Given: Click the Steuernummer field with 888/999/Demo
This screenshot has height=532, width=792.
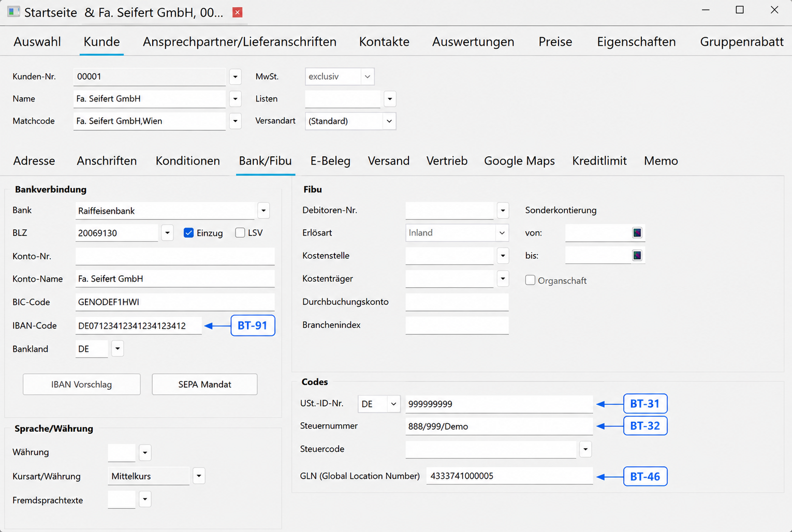Looking at the screenshot, I should click(x=499, y=426).
